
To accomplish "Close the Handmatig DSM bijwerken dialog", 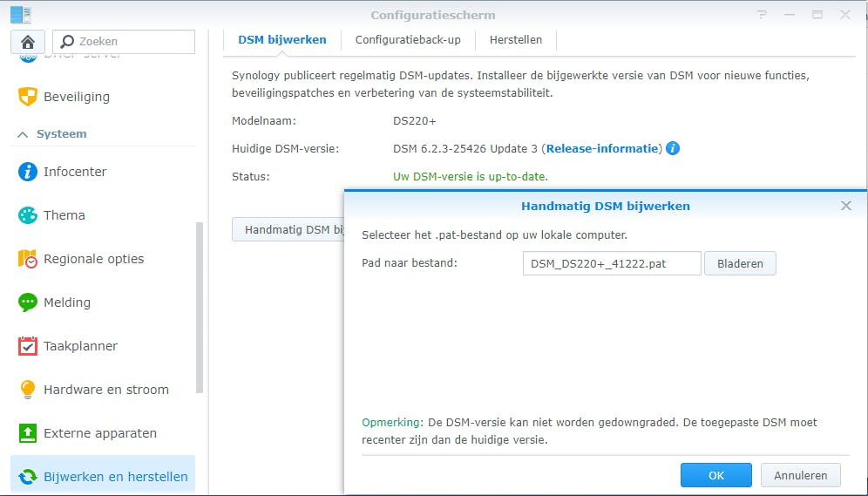I will 846,206.
